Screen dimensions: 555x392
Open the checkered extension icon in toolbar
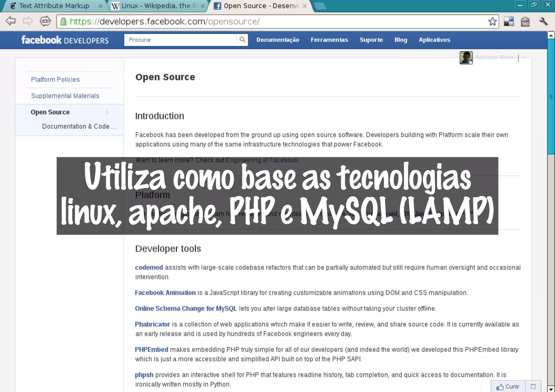point(509,21)
